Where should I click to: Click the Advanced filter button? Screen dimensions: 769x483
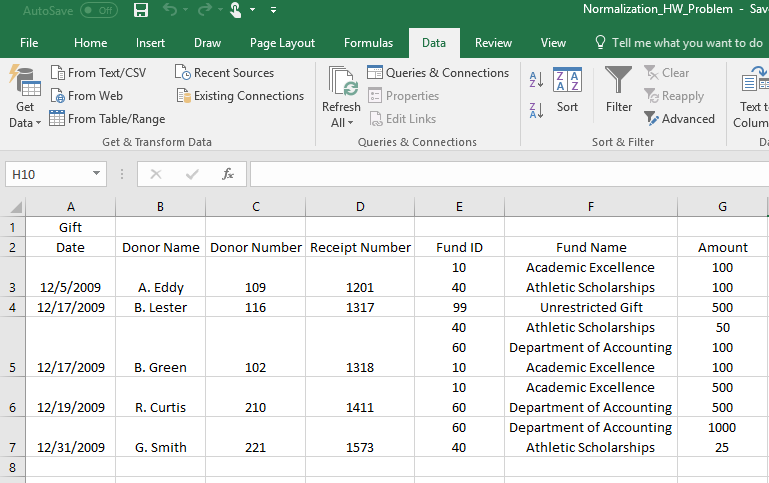tap(679, 118)
